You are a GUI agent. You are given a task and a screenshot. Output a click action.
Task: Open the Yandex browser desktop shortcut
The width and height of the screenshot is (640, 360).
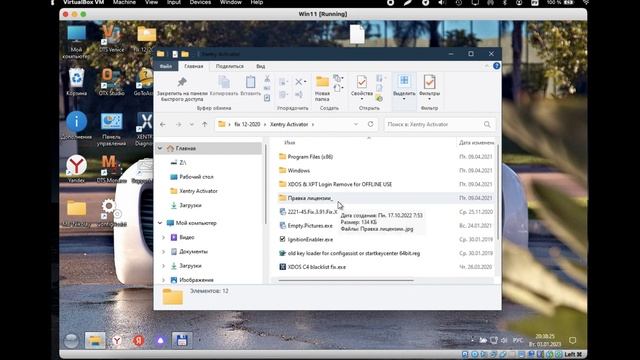click(76, 169)
